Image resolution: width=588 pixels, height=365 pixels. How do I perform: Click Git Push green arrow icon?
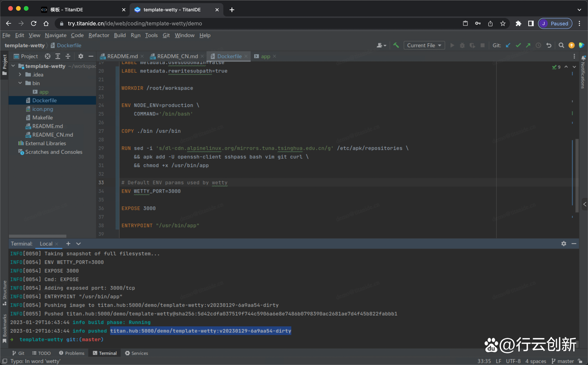click(528, 45)
